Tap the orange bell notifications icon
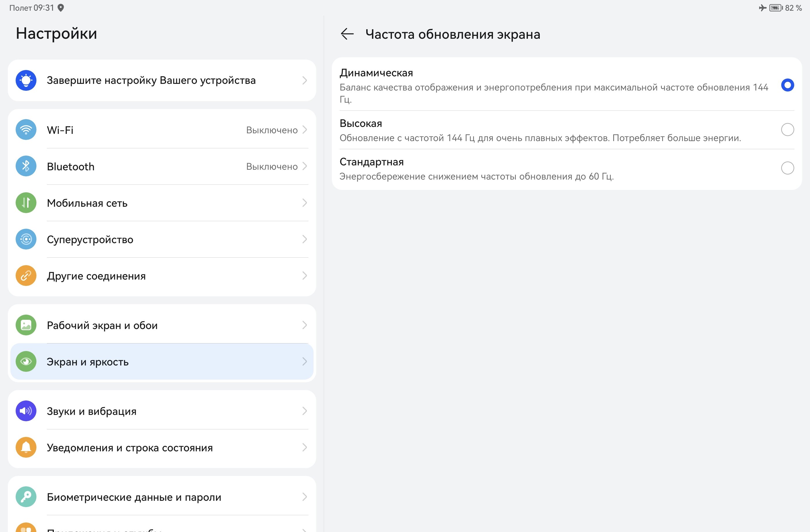 [x=26, y=447]
